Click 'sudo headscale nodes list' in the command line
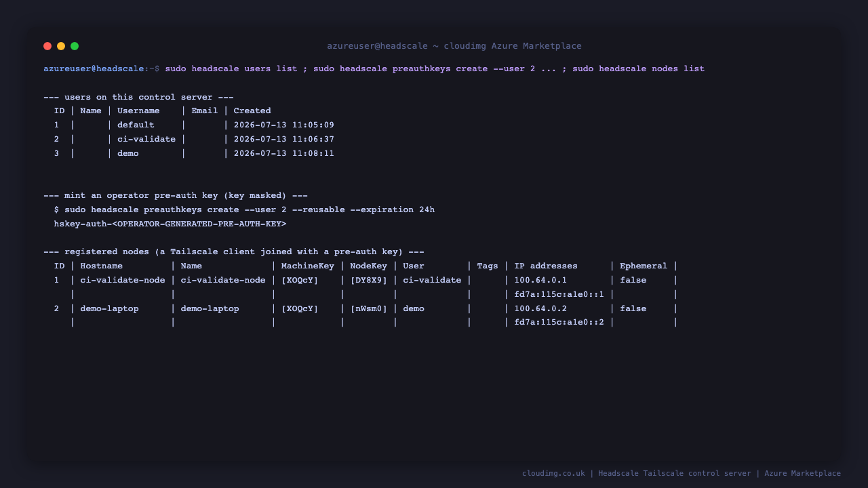Image resolution: width=868 pixels, height=488 pixels. pos(638,68)
